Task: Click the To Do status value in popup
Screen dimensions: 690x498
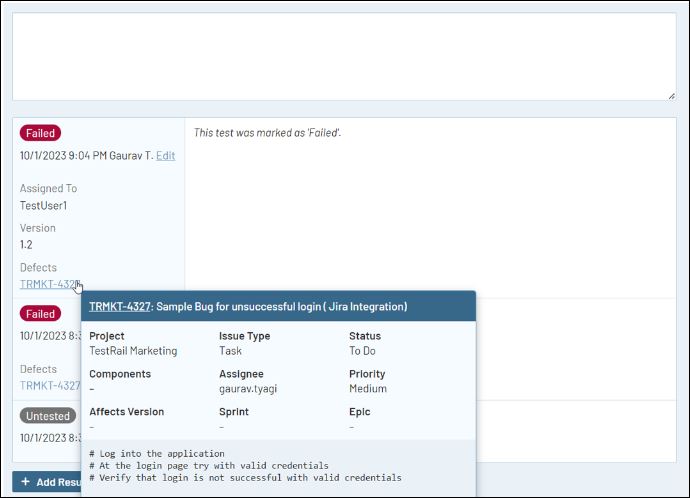Action: pyautogui.click(x=364, y=351)
